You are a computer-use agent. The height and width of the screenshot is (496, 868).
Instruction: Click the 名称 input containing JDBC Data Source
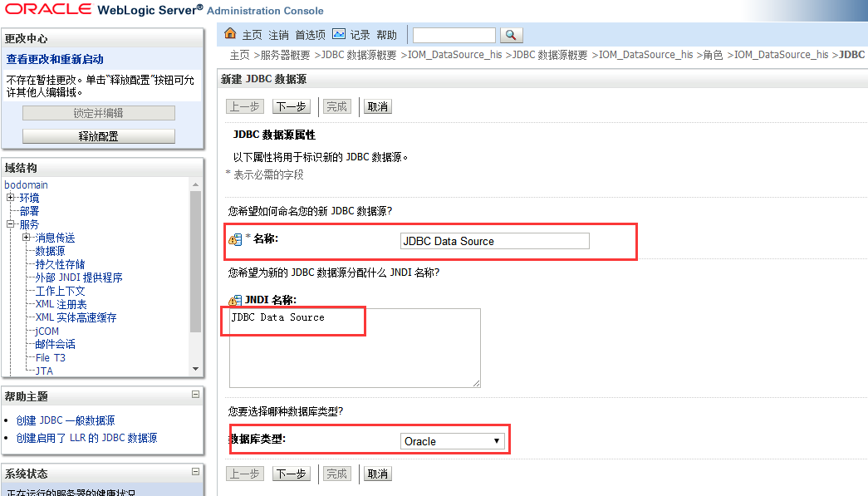[494, 240]
